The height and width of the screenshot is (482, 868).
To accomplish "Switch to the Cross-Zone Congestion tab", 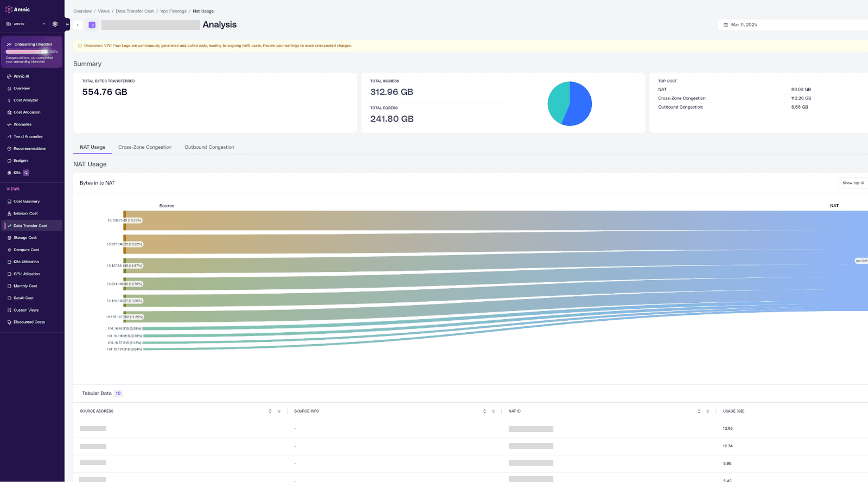I will pyautogui.click(x=145, y=147).
